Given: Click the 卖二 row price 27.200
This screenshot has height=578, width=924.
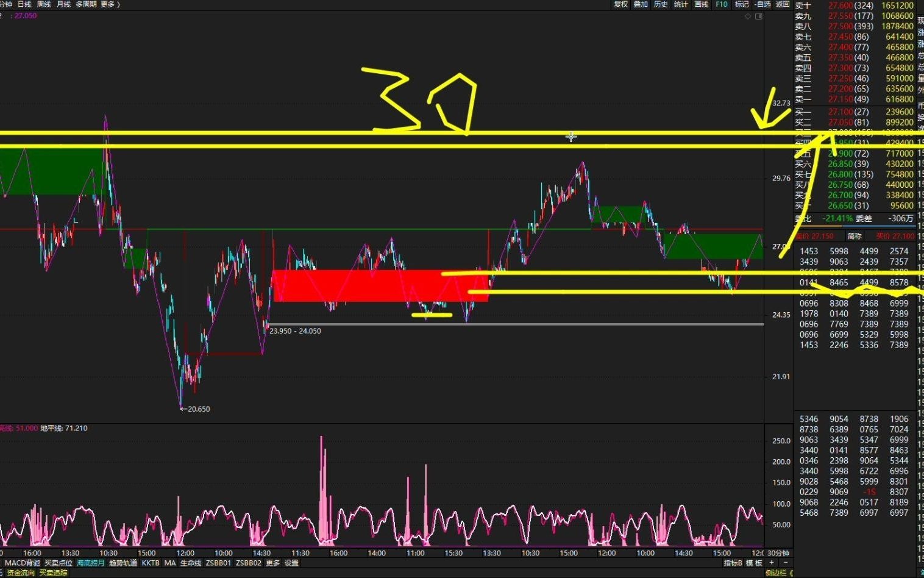Looking at the screenshot, I should click(840, 88).
